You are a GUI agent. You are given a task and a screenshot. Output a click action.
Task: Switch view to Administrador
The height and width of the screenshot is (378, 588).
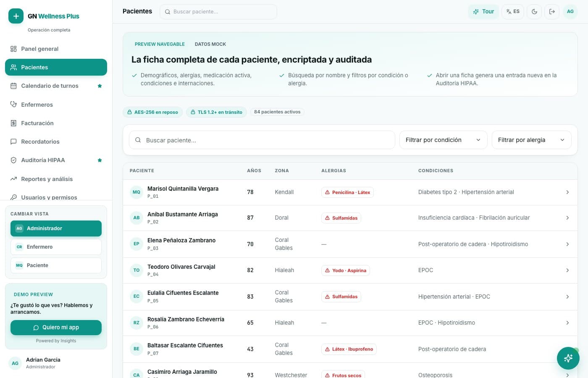point(56,228)
